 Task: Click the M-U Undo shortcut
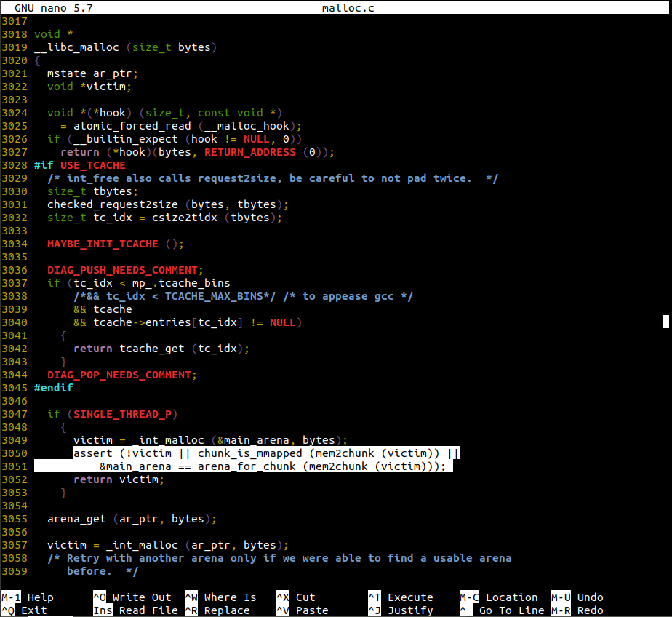577,597
